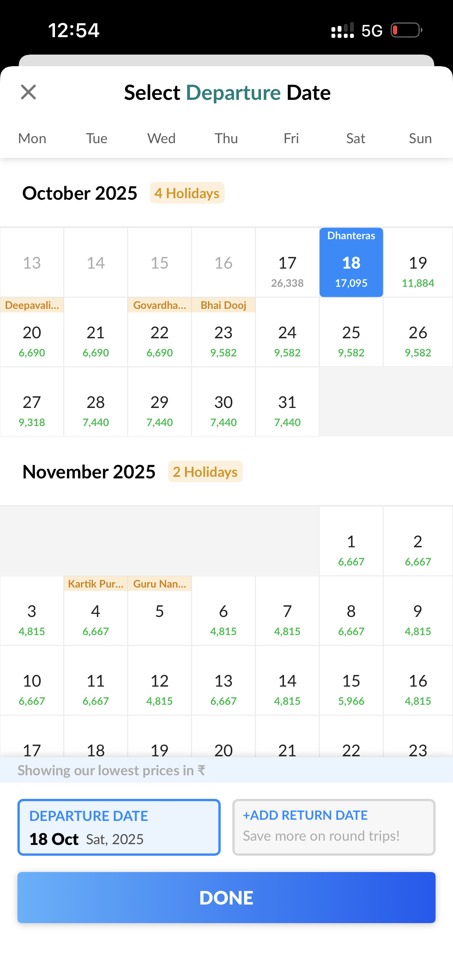Open the 4 Holidays badge for October
The image size is (453, 980).
pos(187,193)
